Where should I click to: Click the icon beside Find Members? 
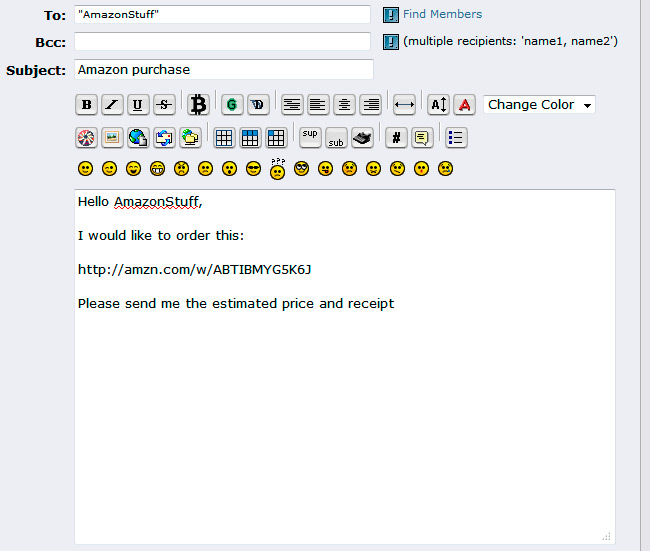tap(390, 15)
